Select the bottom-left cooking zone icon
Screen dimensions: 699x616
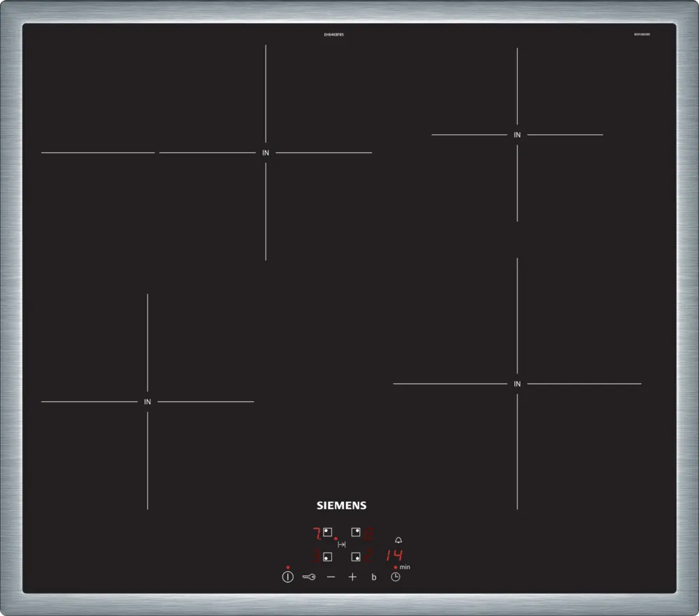(x=327, y=557)
